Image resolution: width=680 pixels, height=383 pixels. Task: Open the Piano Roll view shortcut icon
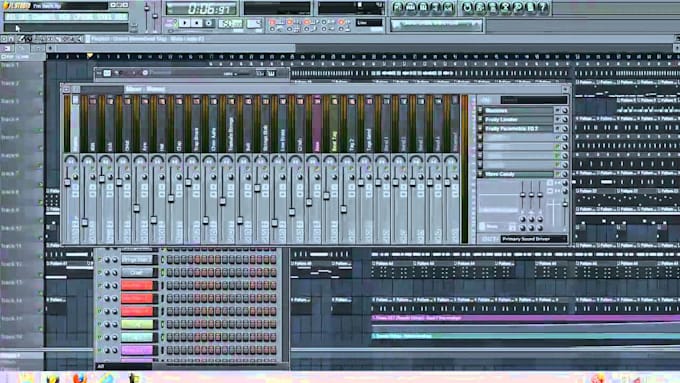point(424,7)
